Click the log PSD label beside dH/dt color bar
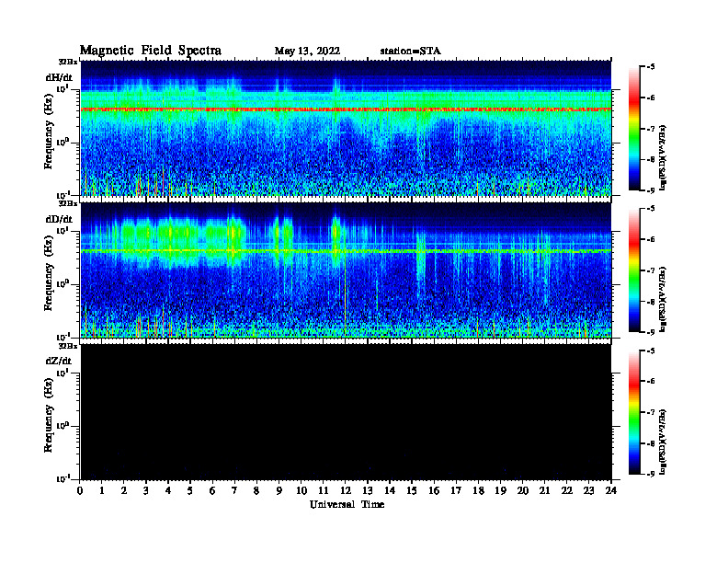Screen dimensions: 728x563 coord(663,157)
